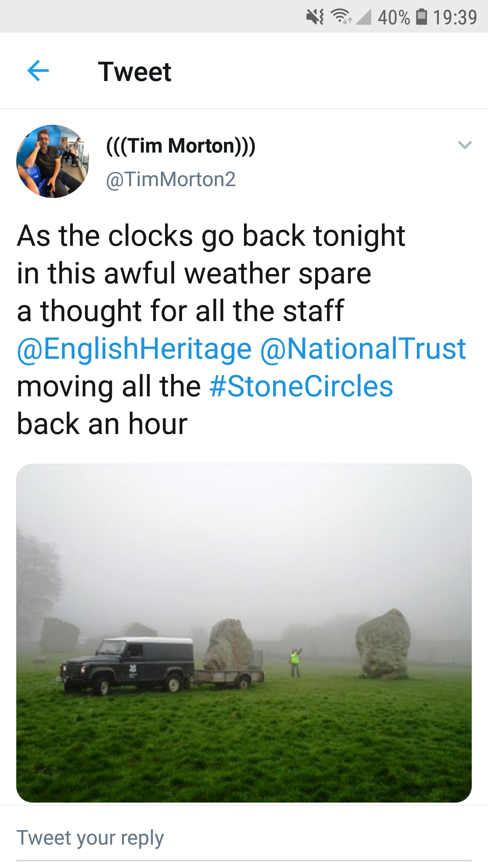Tap the battery status icon
This screenshot has height=868, width=488.
tap(421, 17)
